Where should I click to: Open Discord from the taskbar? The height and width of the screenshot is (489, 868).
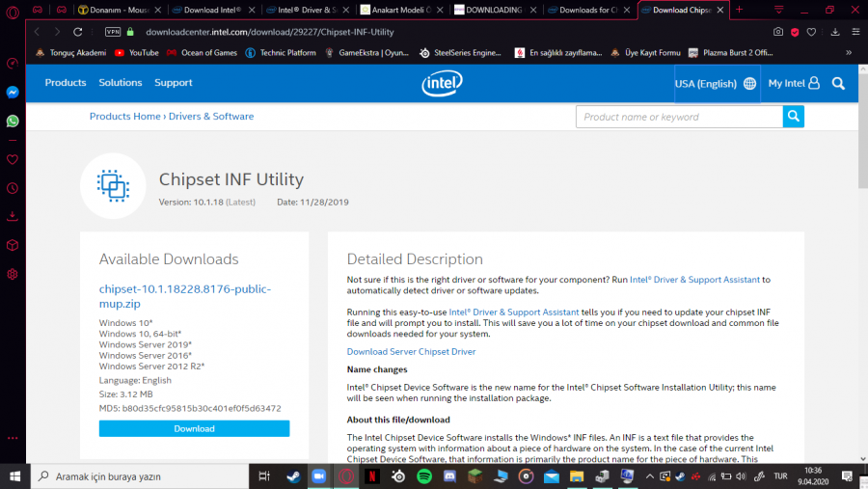[449, 476]
